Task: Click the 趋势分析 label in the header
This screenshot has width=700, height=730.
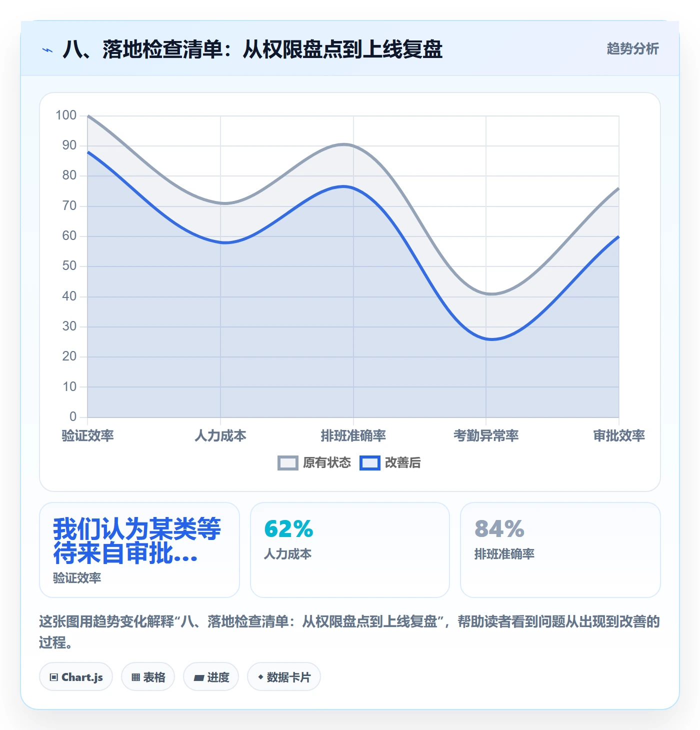Action: click(632, 49)
